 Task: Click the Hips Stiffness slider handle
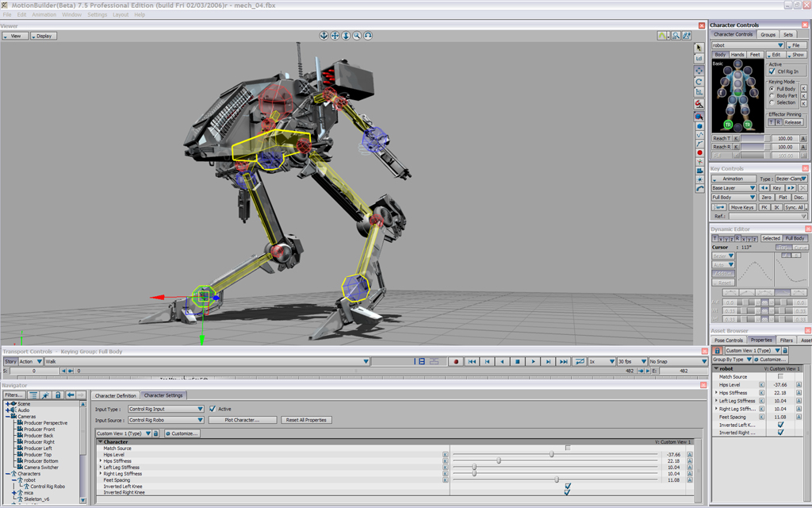[499, 461]
